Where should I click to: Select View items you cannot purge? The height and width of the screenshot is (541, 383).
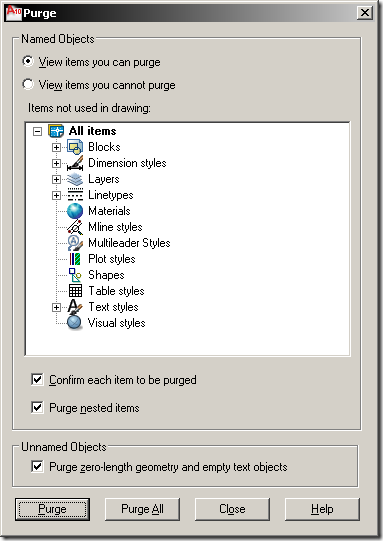click(28, 84)
